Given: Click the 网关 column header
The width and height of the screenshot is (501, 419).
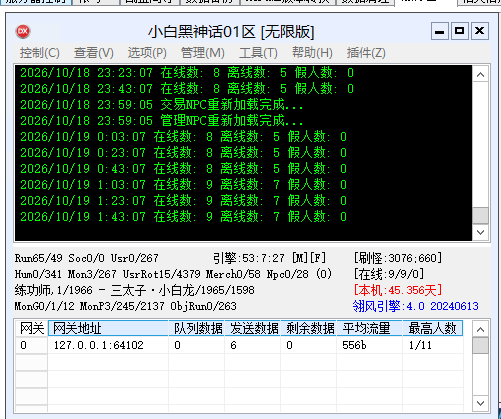Looking at the screenshot, I should (x=32, y=328).
